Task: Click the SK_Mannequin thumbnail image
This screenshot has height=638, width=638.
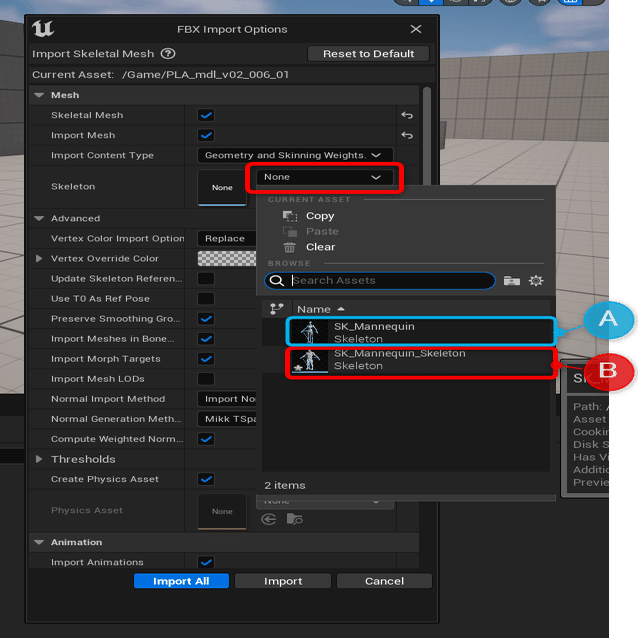Action: click(310, 332)
